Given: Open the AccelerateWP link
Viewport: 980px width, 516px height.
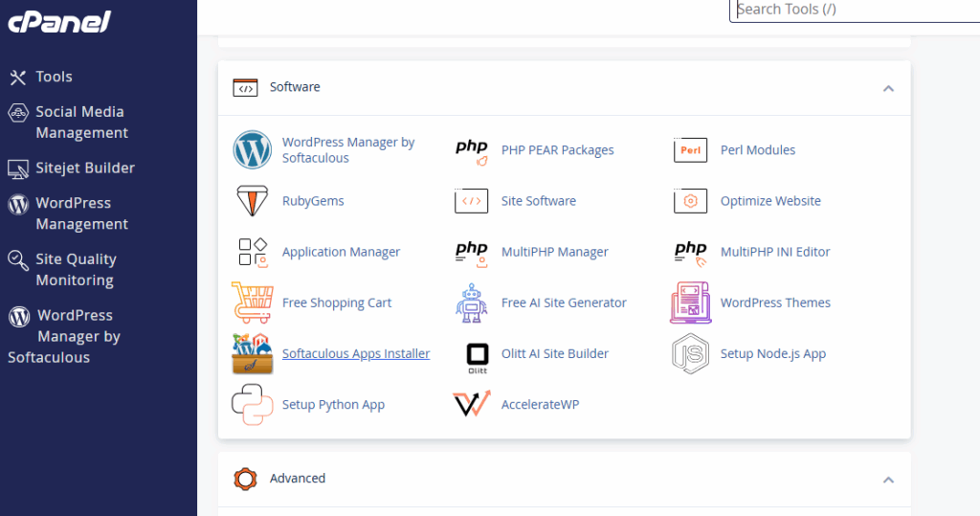Looking at the screenshot, I should click(x=540, y=405).
